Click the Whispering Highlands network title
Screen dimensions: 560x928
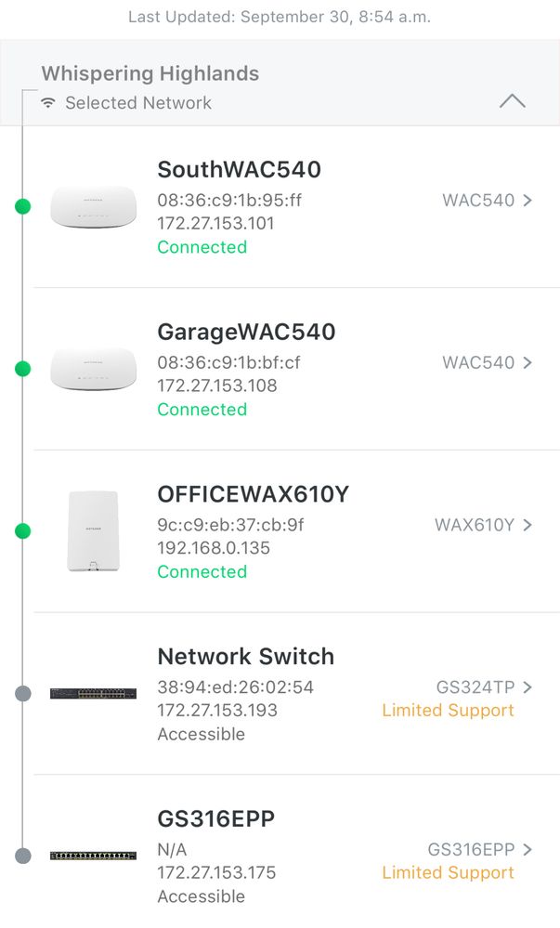tap(150, 73)
